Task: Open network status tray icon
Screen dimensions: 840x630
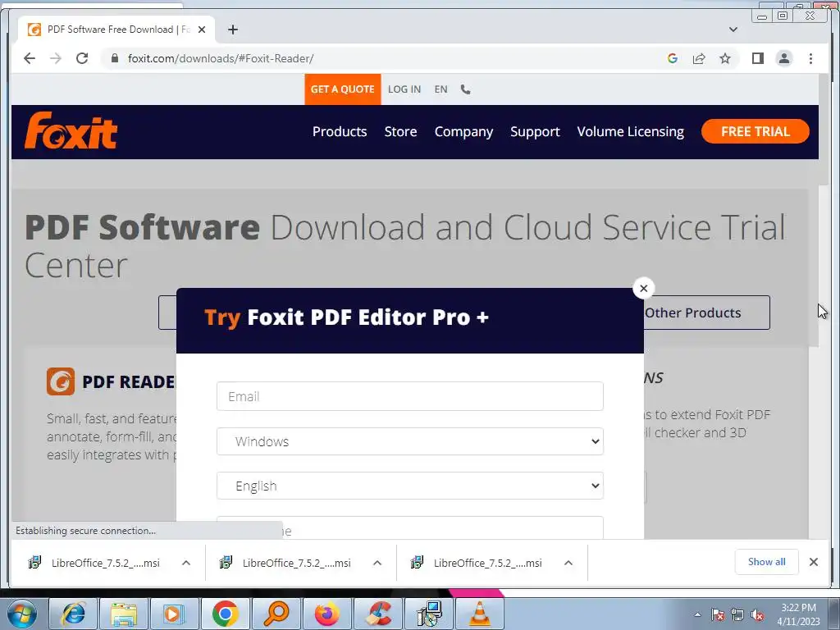Action: coord(737,614)
